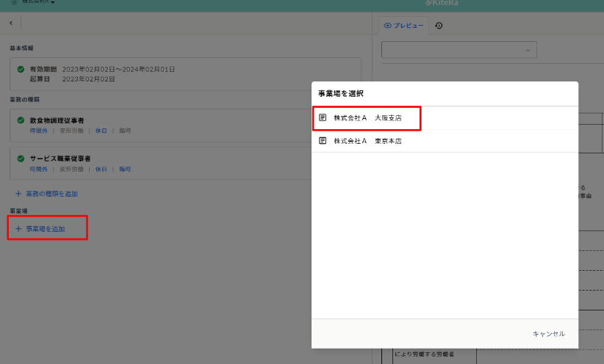Open the プレビュー tab

404,26
